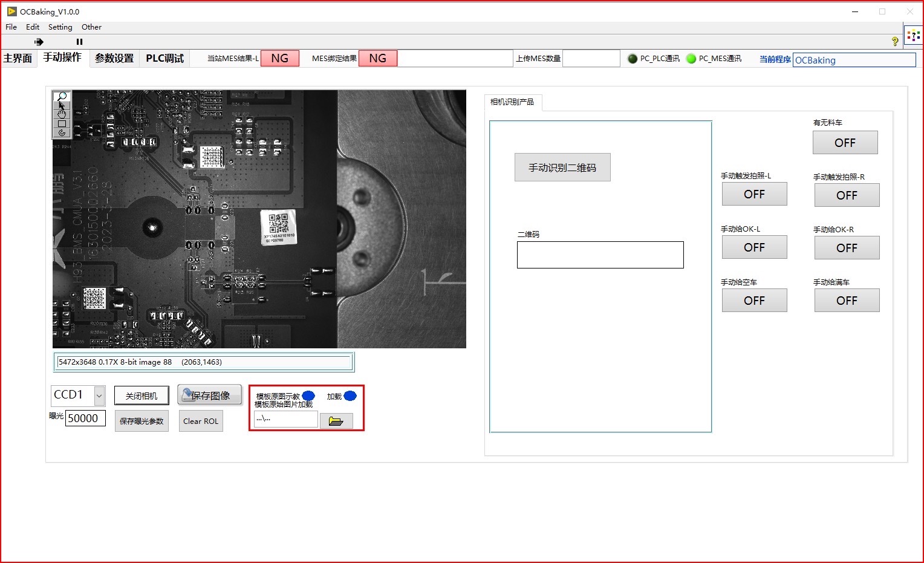924x563 pixels.
Task: Toggle 手动触发拍照-L to on
Action: (x=754, y=194)
